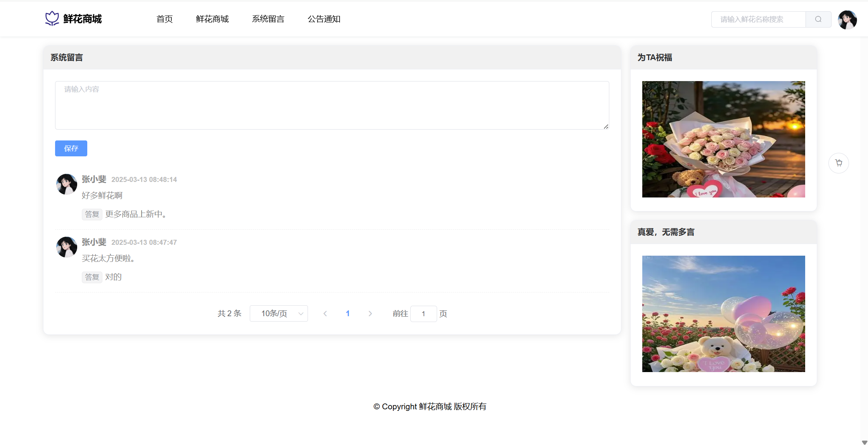Select page number 1 in pagination
Viewport: 868px width, 445px height.
click(x=348, y=313)
